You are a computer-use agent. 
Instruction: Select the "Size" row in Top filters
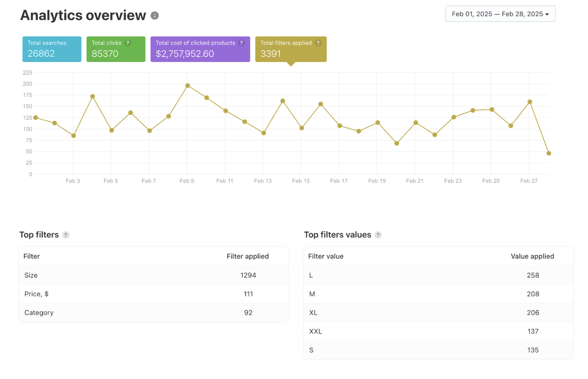click(x=154, y=275)
